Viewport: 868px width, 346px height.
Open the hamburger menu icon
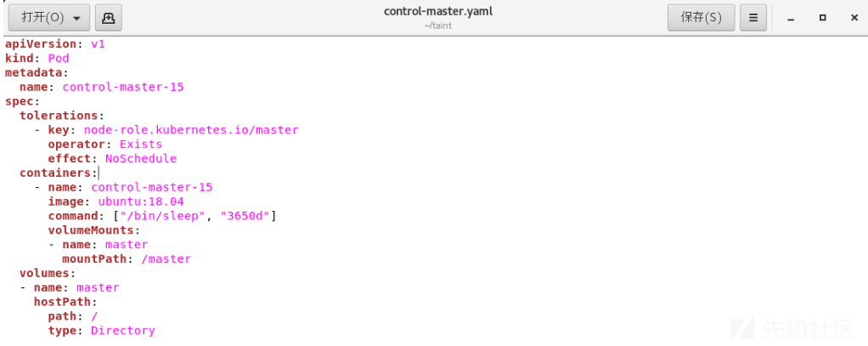(752, 18)
